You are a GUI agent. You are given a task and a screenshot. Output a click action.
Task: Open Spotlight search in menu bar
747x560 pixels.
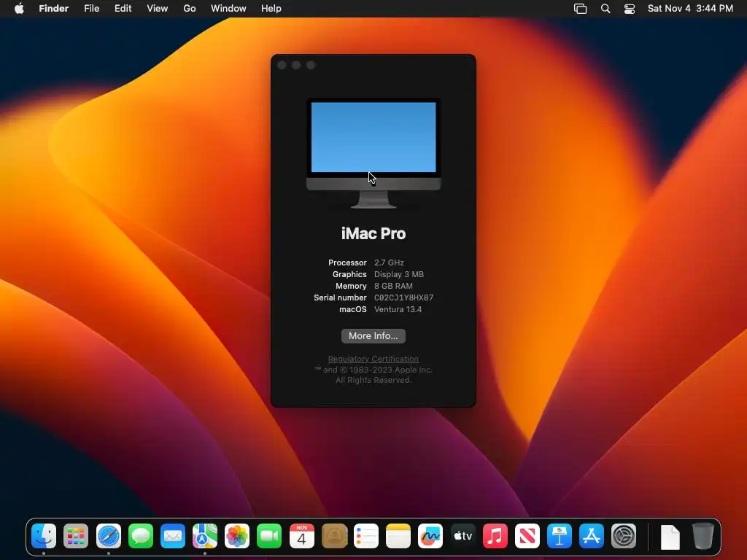(x=605, y=9)
